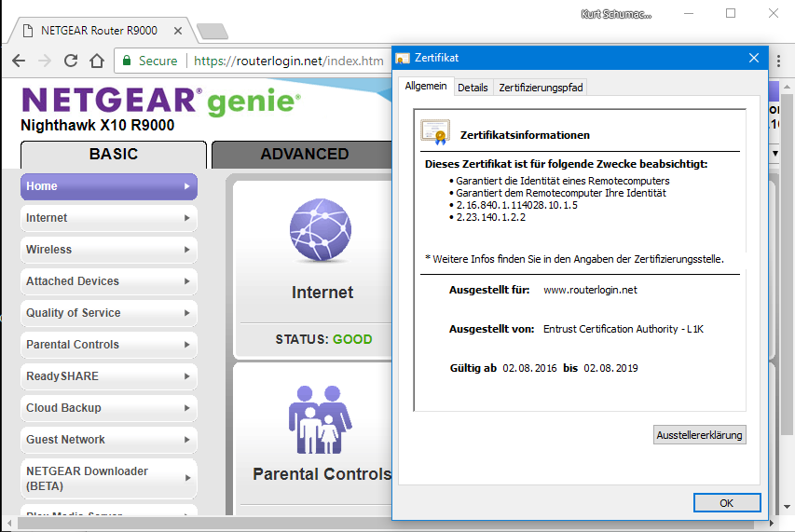This screenshot has width=795, height=532.
Task: Open the Details certificate tab
Action: 473,88
